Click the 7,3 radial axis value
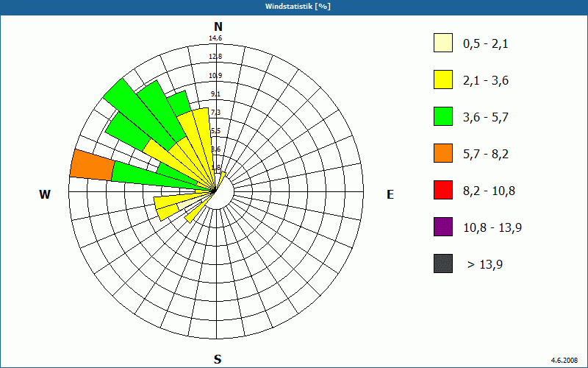This screenshot has width=588, height=368. (x=216, y=113)
